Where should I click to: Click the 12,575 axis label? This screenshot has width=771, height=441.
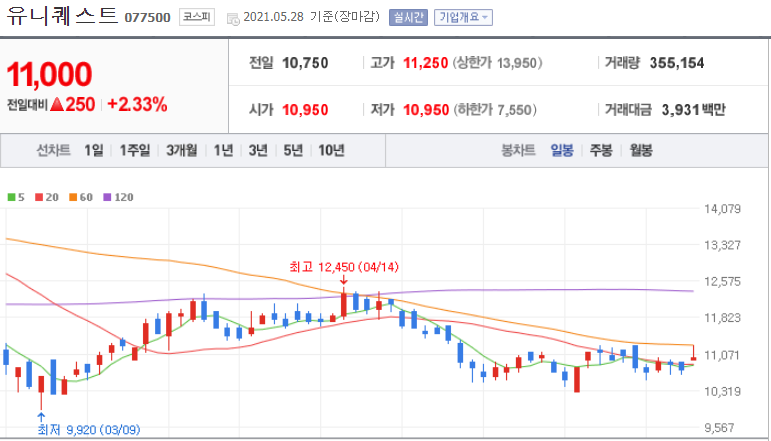tap(722, 282)
